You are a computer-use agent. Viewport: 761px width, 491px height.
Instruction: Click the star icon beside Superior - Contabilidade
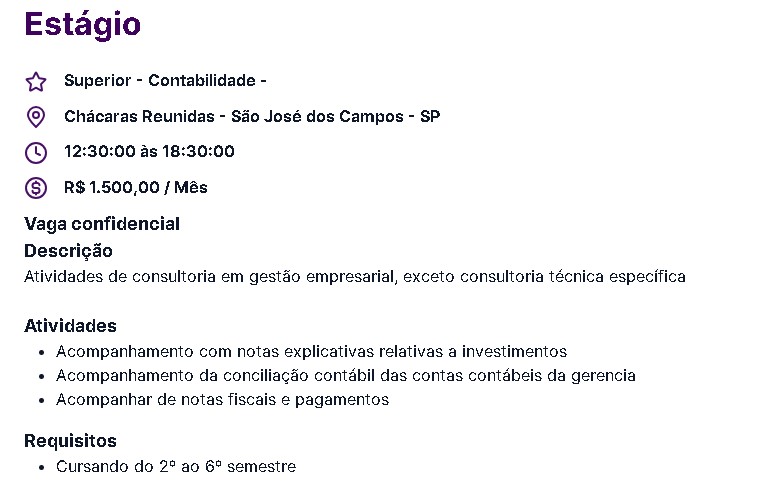pos(36,82)
